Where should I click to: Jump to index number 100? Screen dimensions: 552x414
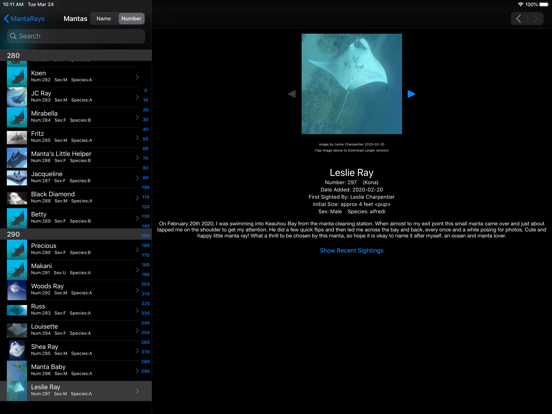(x=145, y=187)
